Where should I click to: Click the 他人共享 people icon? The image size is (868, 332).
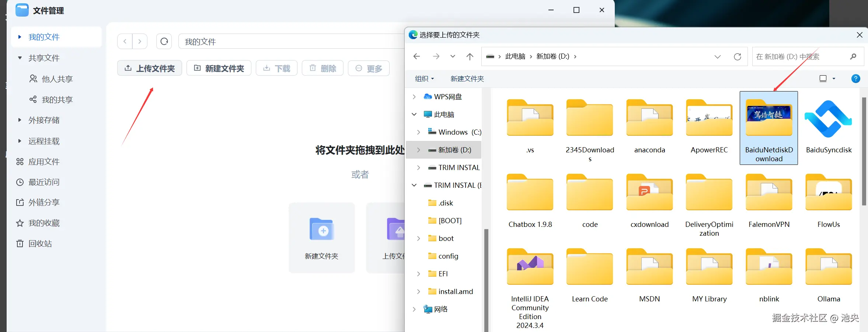coord(34,79)
